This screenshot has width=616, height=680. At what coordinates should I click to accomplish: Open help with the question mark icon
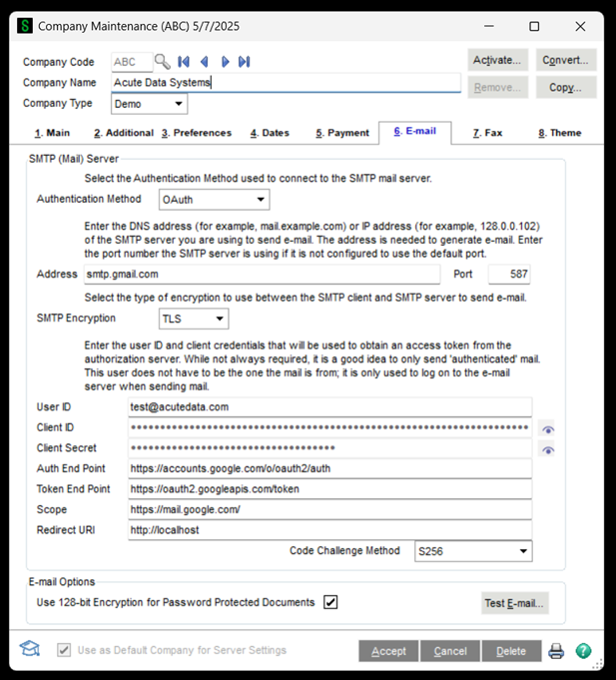[582, 651]
